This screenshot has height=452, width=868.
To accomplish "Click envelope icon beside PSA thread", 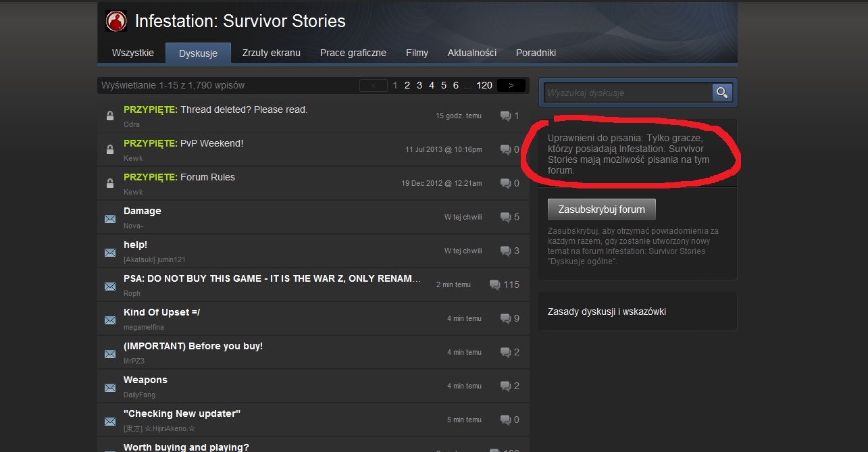I will coord(110,286).
